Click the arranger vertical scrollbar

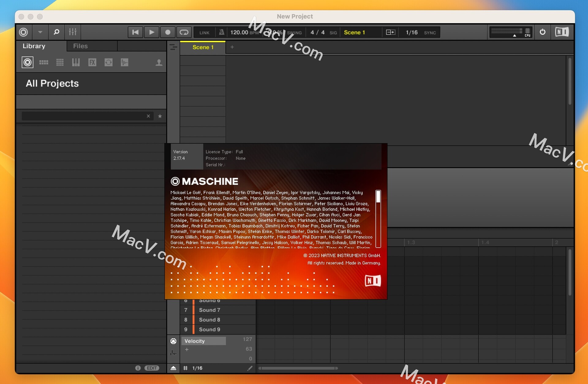[x=570, y=81]
